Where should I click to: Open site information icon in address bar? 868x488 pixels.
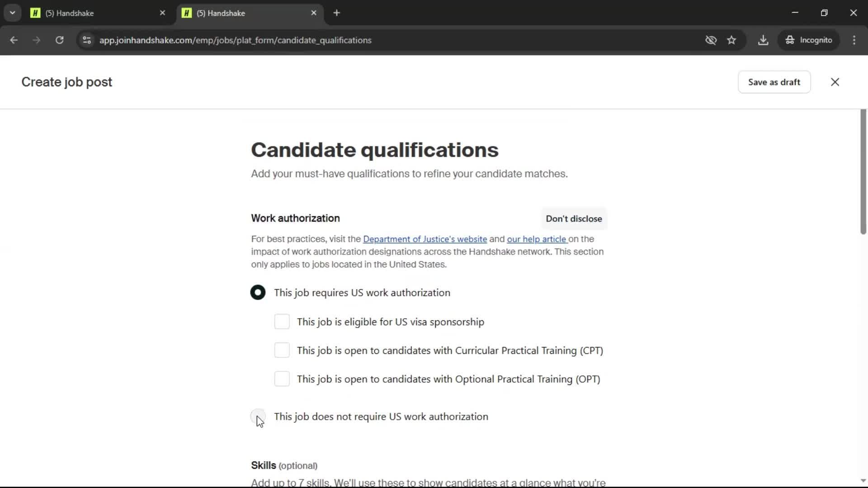coord(87,40)
